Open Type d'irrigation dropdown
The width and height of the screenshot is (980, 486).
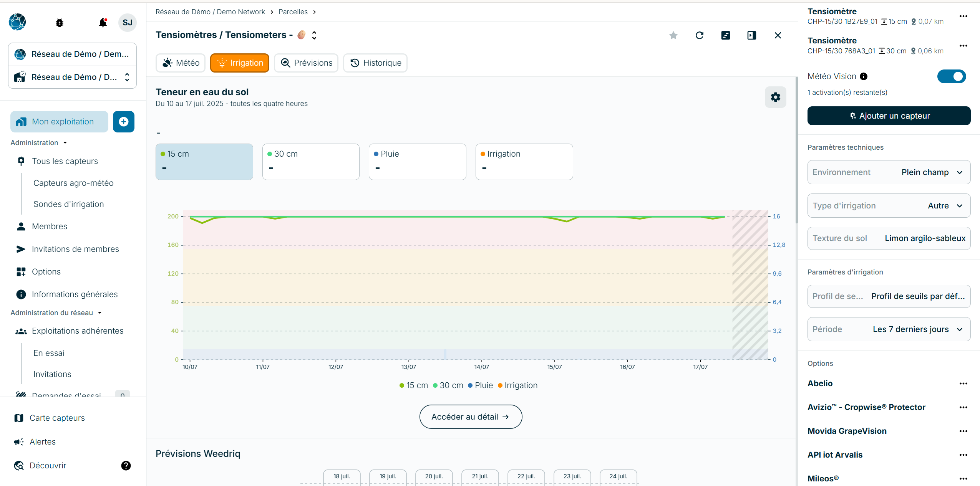tap(889, 206)
